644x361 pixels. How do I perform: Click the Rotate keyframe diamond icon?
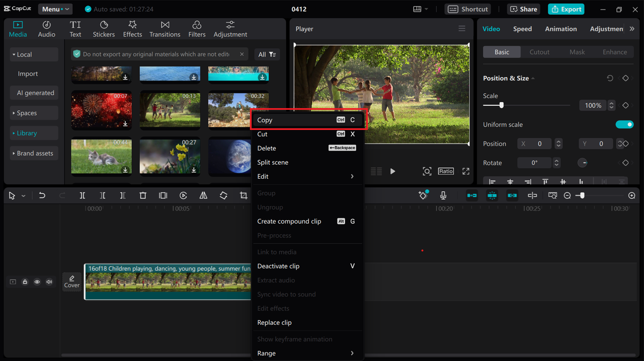(625, 163)
